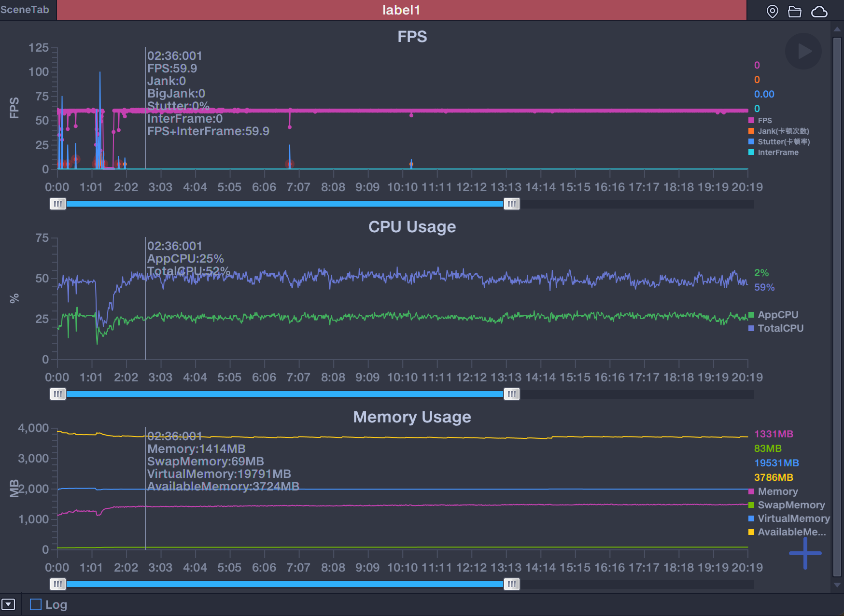Click the Memory Usage right range handle
844x616 pixels.
tap(511, 584)
